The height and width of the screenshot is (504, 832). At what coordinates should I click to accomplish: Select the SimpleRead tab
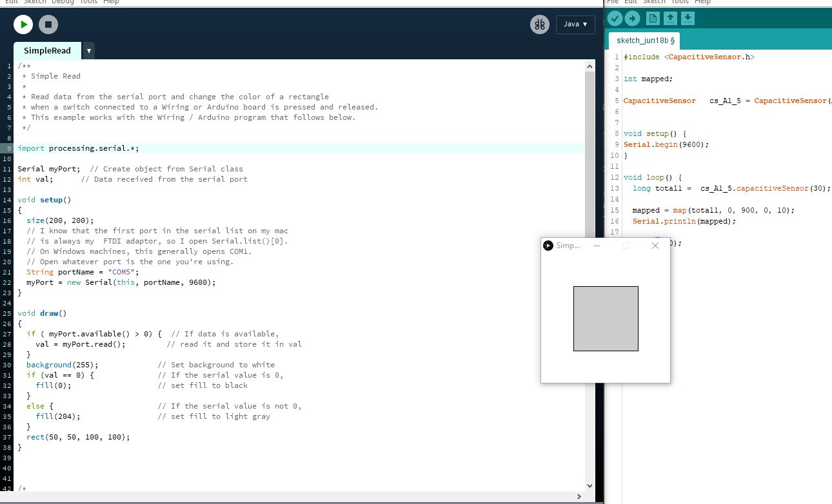[x=47, y=50]
